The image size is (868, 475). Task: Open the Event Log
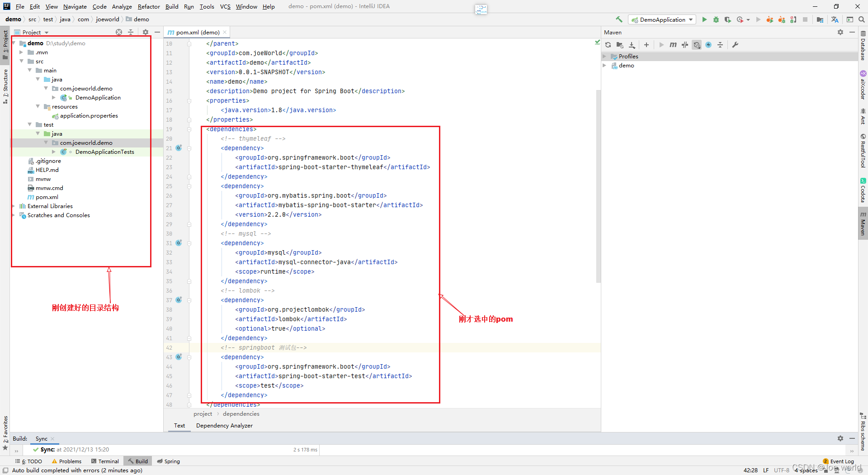(x=839, y=461)
